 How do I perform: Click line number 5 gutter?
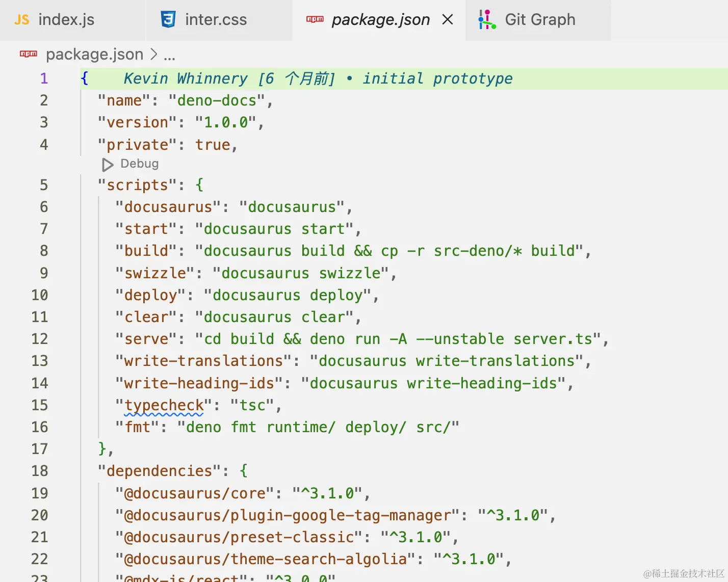[x=44, y=185]
